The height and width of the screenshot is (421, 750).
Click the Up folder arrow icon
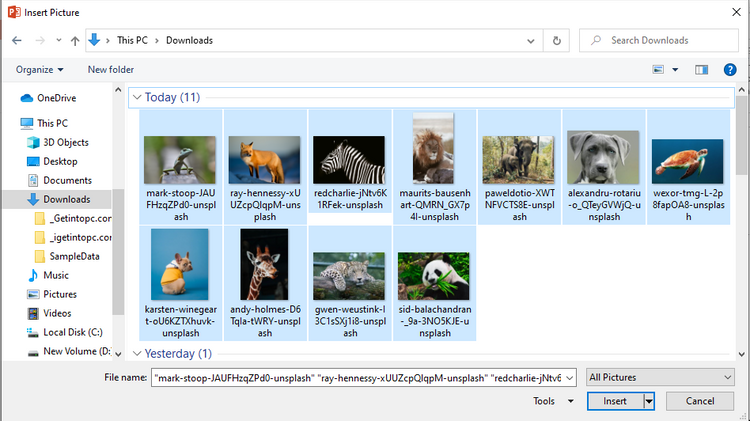(x=76, y=41)
